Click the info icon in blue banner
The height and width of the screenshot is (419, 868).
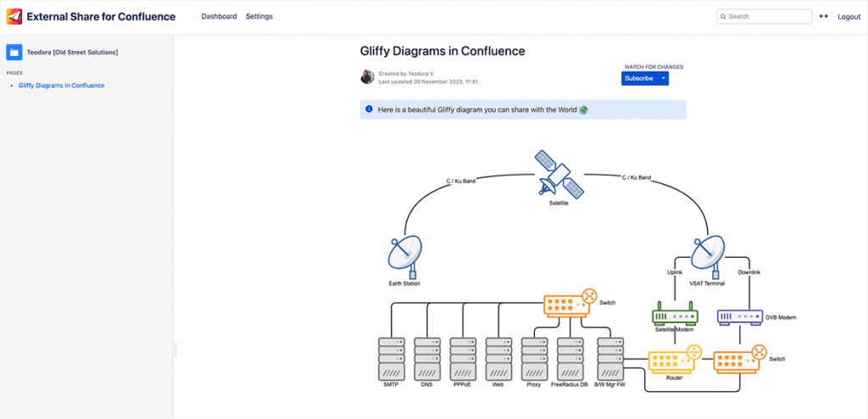tap(369, 109)
